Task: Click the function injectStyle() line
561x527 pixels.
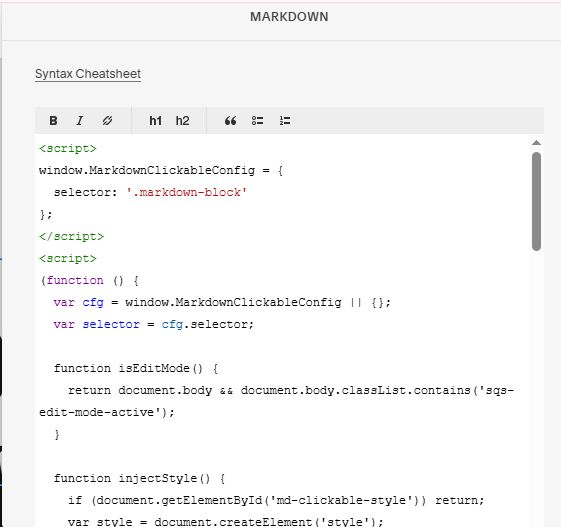Action: tap(140, 479)
